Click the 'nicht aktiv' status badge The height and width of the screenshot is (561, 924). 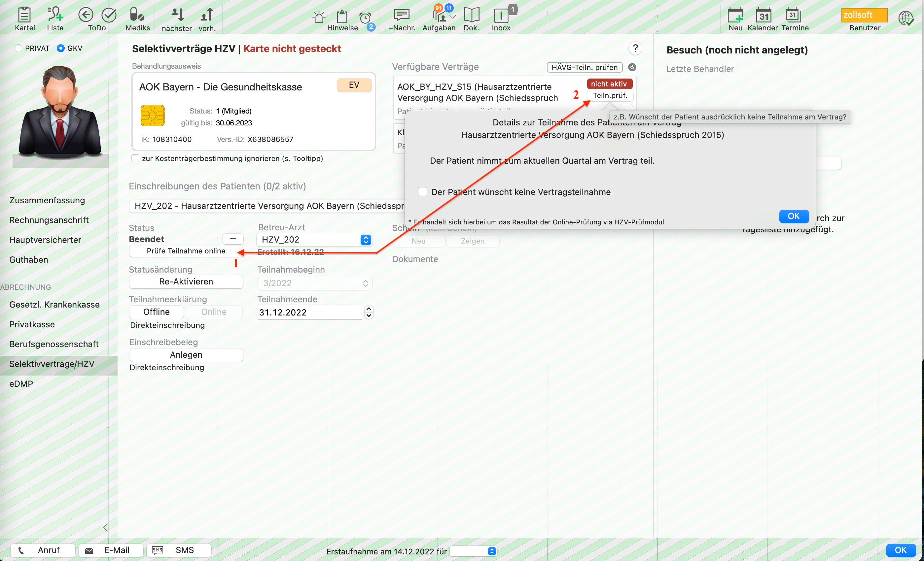pos(609,83)
